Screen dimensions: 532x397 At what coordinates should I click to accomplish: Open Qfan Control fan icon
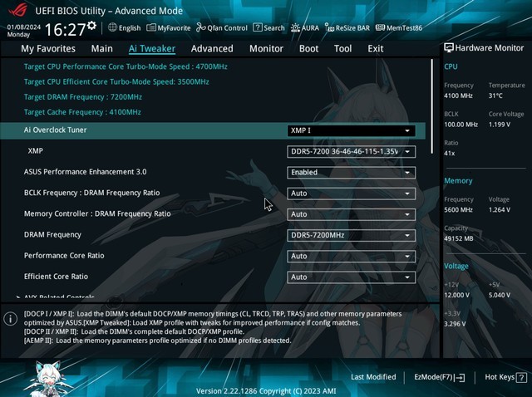pyautogui.click(x=201, y=27)
